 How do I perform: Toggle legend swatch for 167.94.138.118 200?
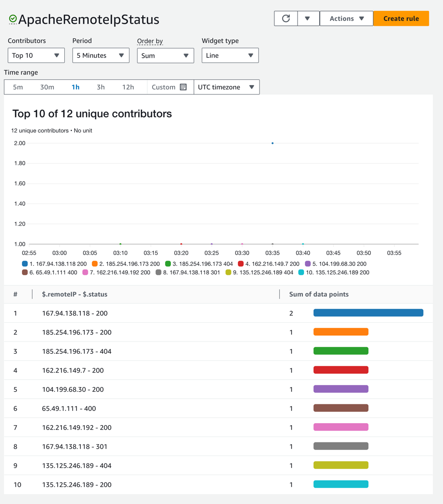point(25,264)
